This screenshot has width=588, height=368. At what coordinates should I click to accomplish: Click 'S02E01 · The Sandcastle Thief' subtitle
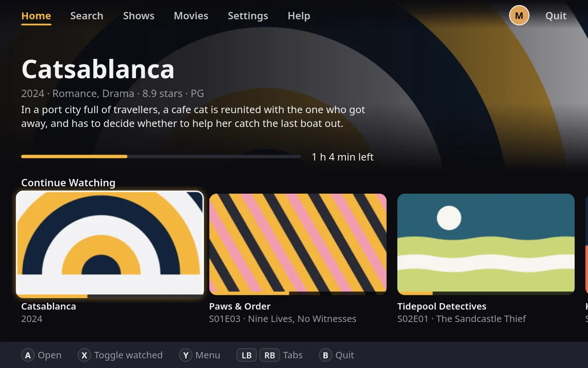462,319
